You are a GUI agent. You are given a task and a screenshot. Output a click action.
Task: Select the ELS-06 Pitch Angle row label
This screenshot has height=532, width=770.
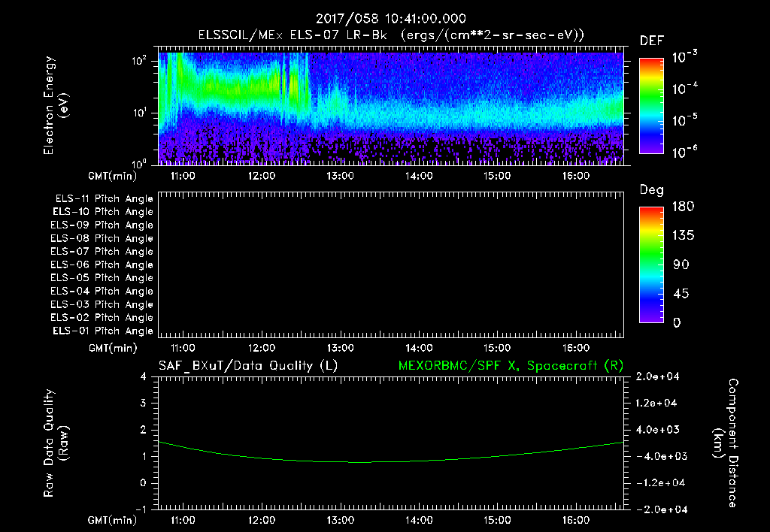tap(102, 264)
